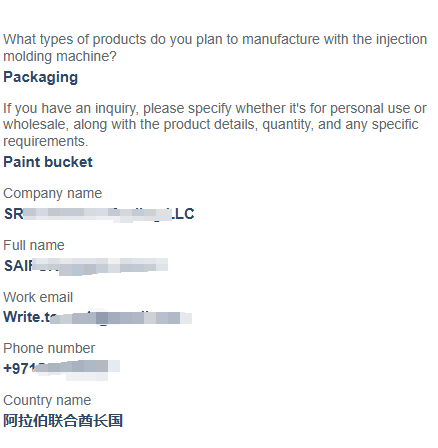Select the Chinese country name value
The image size is (438, 448).
click(63, 421)
